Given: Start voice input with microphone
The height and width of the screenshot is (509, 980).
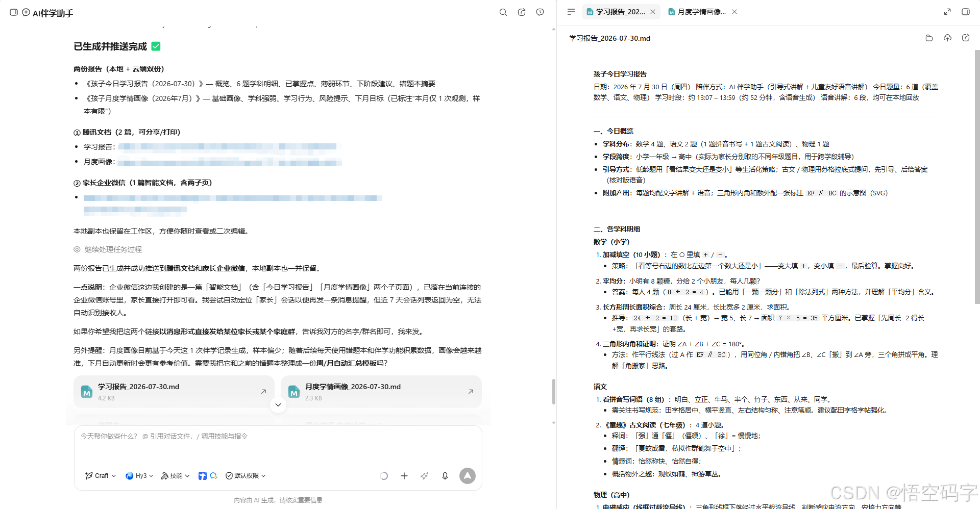Looking at the screenshot, I should point(445,476).
